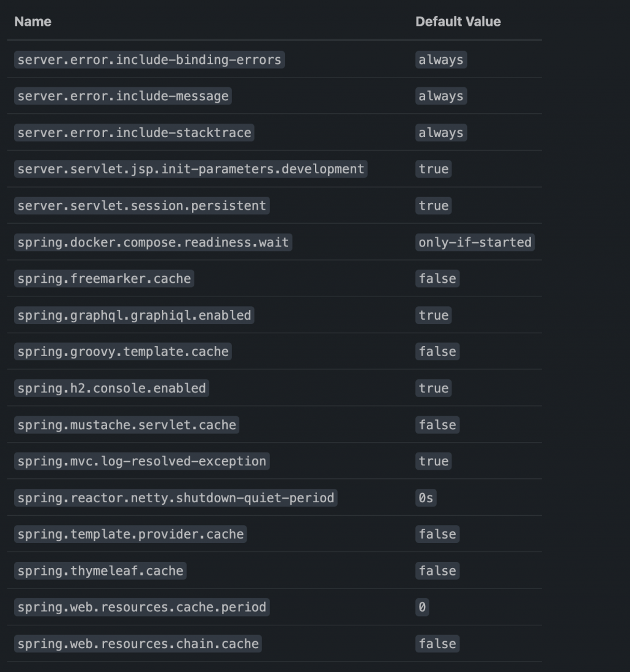Click the only-if-started default value

[x=474, y=242]
